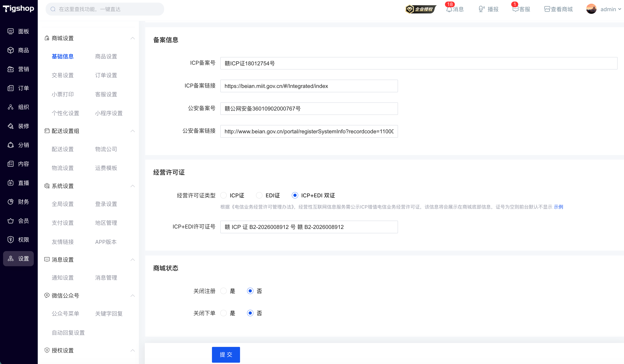
Task: Open the 分销 distribution icon
Action: 10,145
